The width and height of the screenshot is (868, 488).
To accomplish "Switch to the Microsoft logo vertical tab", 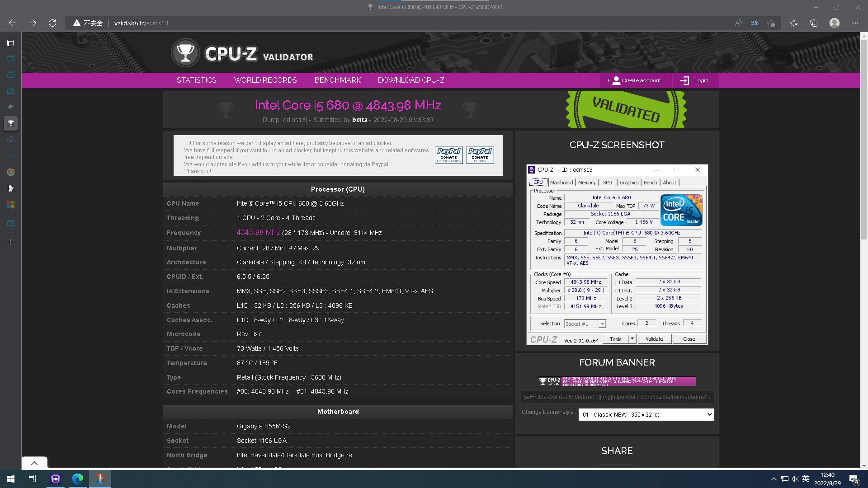I will point(10,205).
